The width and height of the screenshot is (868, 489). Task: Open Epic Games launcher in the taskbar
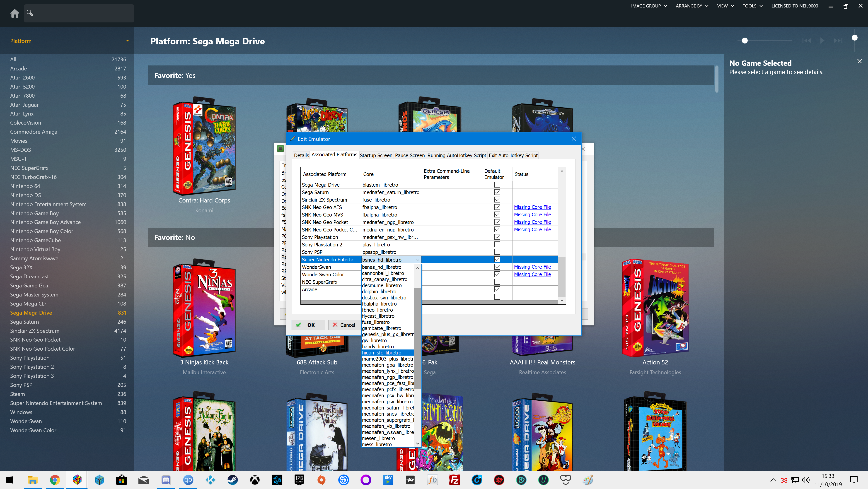[299, 480]
